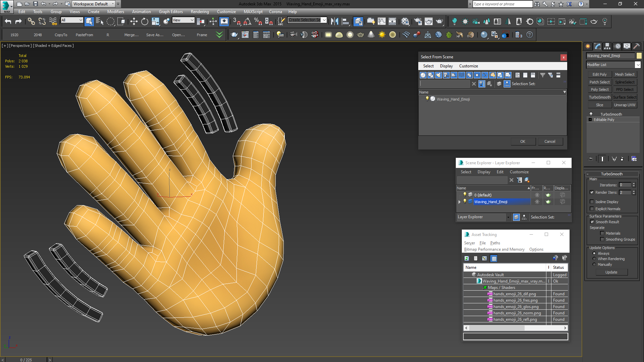Viewport: 644px width, 362px height.
Task: Click the time slider 0 / 225
Action: coord(26,360)
